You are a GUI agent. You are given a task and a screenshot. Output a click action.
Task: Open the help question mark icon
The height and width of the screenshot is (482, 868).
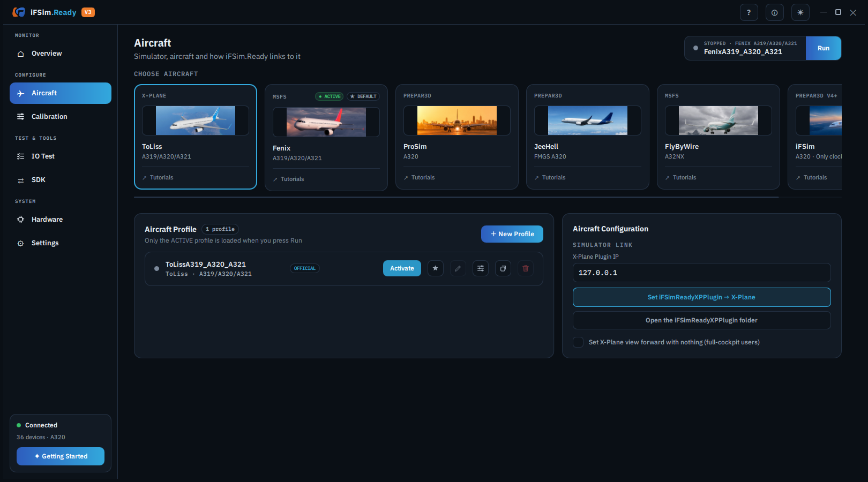click(749, 12)
